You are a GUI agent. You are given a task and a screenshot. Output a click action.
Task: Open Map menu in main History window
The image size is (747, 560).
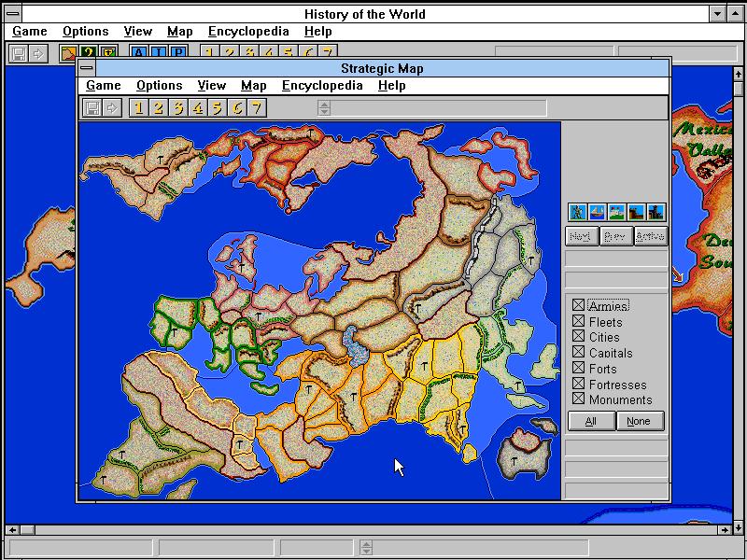click(x=179, y=32)
